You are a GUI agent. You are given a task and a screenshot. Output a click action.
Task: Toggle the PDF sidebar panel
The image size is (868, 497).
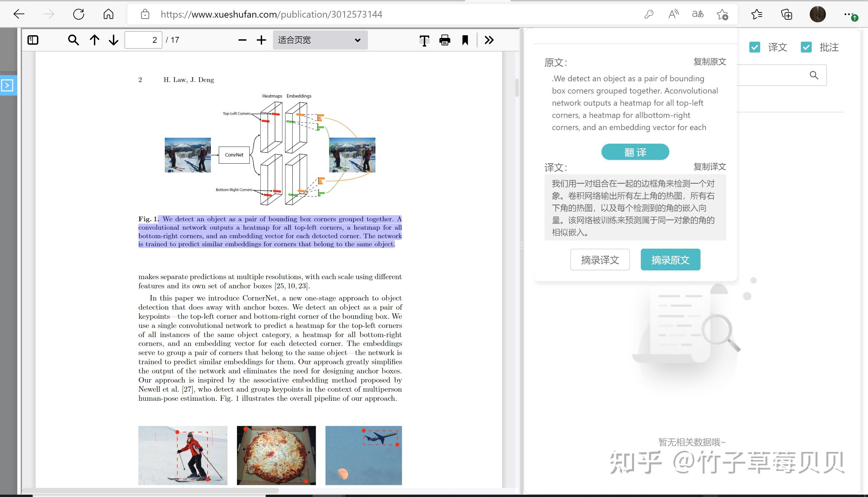tap(33, 40)
